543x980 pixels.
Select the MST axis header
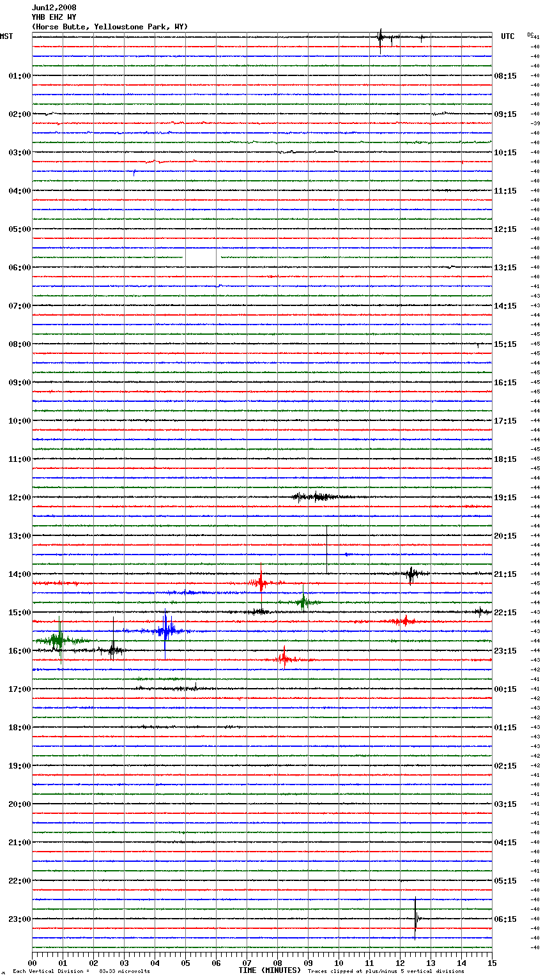[x=6, y=36]
